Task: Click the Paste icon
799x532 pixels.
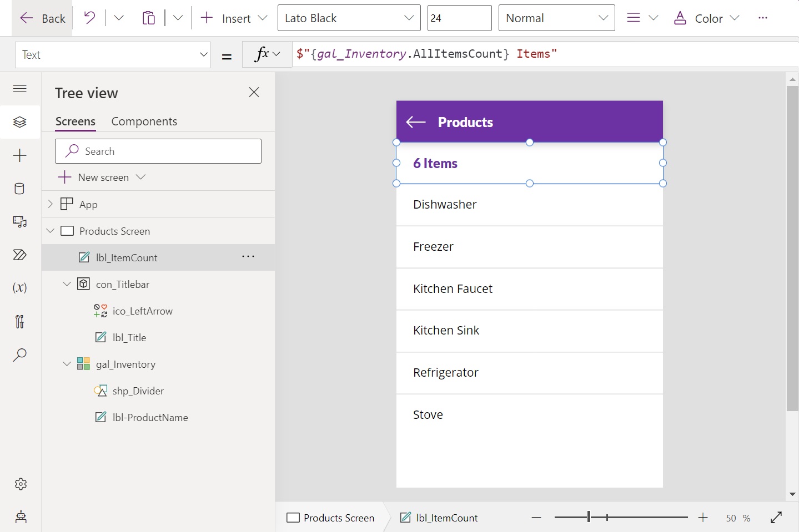Action: [149, 17]
